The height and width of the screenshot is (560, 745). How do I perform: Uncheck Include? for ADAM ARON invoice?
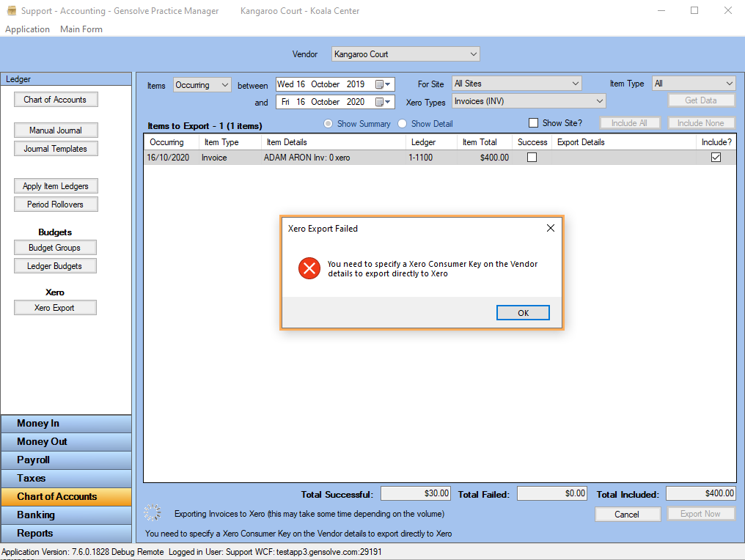716,157
